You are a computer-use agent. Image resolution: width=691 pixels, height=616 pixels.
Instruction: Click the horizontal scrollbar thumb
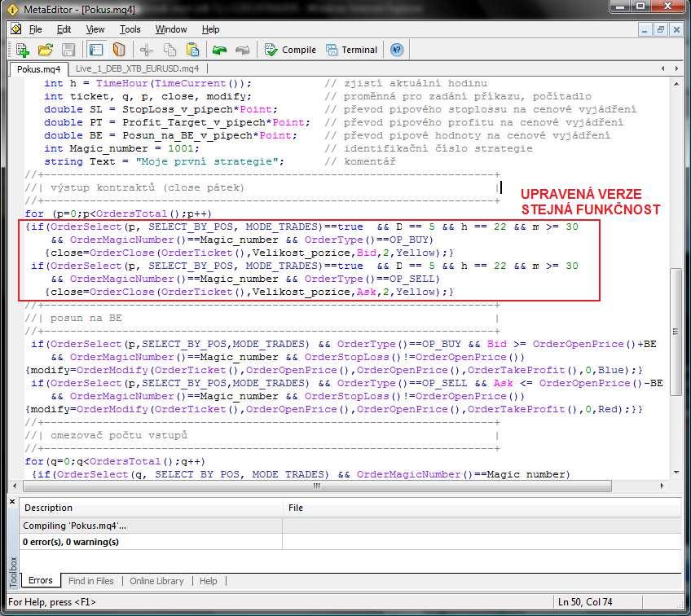click(317, 486)
